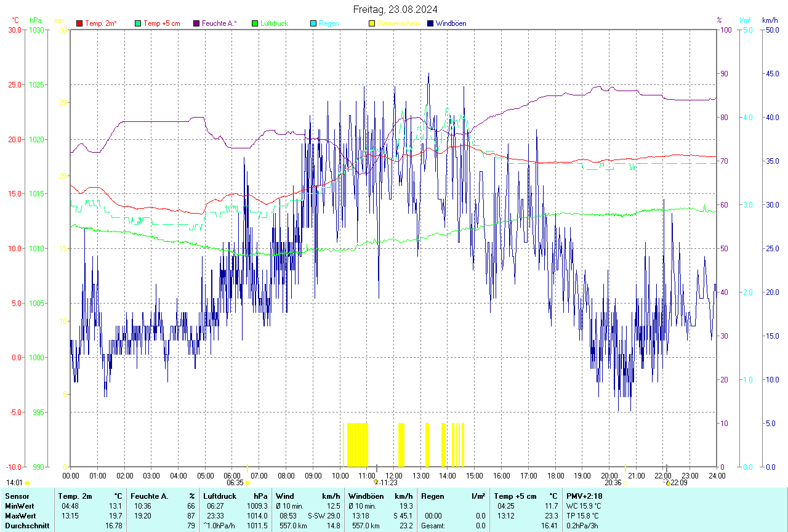Click the yellow Sonnenschein legend swatch
Screen dimensions: 788x532
[x=372, y=23]
